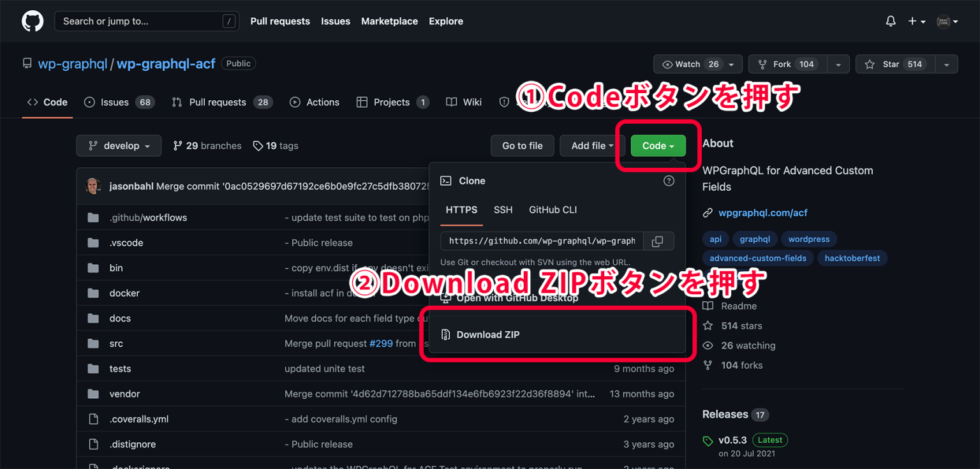Select the graphql topic tag
The height and width of the screenshot is (469, 980).
click(x=755, y=239)
